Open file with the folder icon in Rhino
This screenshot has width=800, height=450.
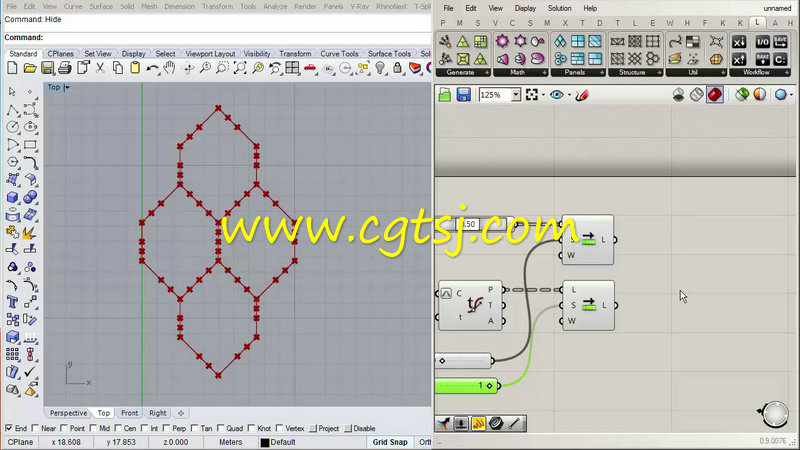(30, 68)
